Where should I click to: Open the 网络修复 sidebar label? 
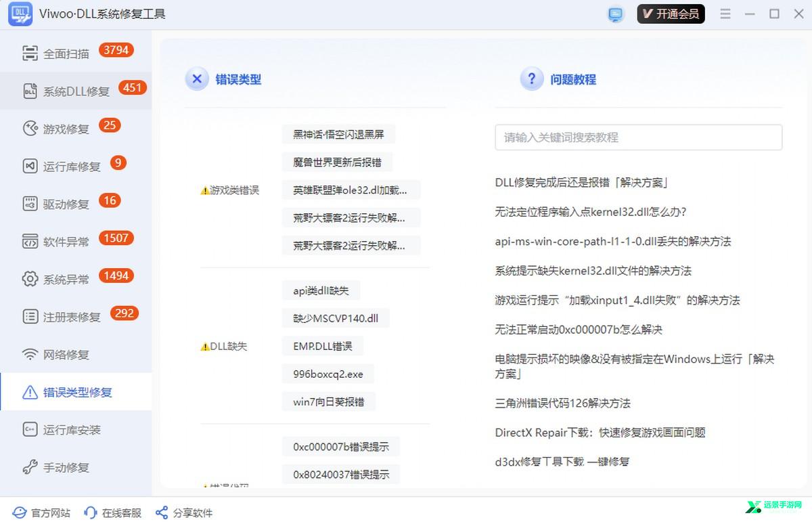66,355
